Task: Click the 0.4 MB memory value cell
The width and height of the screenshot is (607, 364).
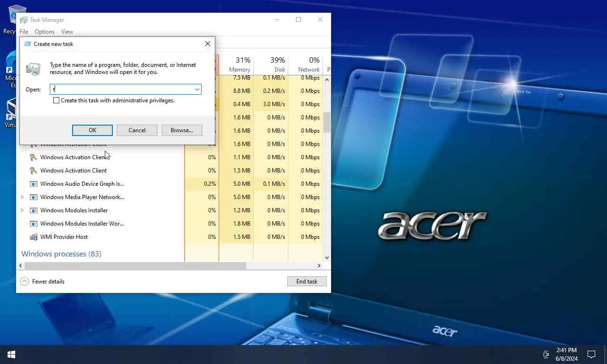Action: 236,104
